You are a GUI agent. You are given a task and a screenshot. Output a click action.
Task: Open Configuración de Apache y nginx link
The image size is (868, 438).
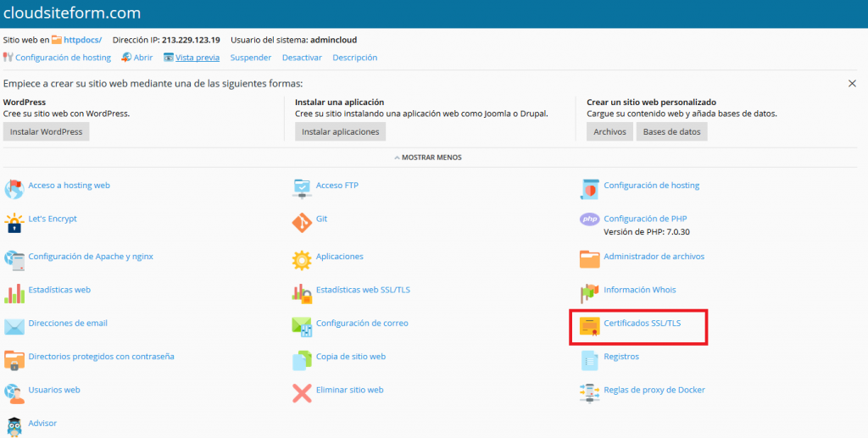click(x=91, y=257)
